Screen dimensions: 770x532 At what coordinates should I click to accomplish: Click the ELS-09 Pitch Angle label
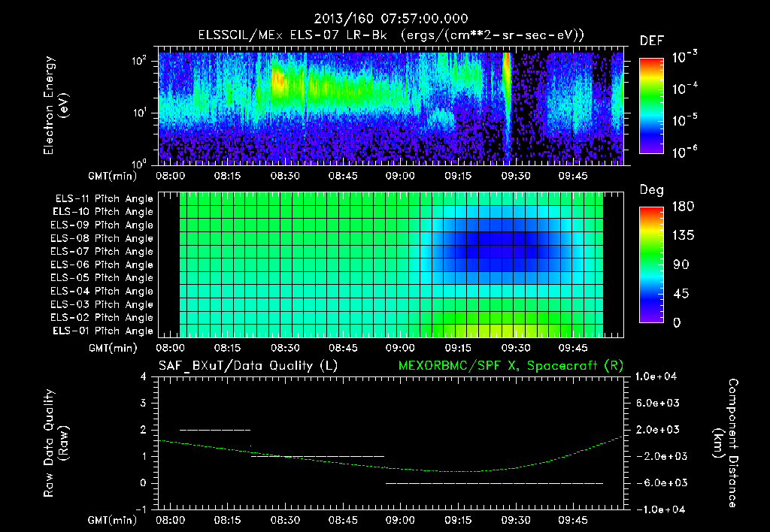[x=102, y=225]
